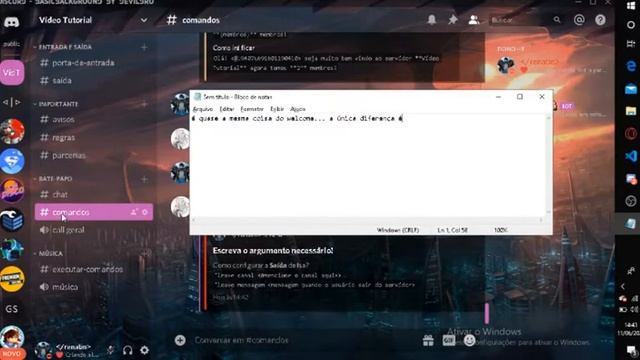640x360 pixels.
Task: Open Notepad Arquivo menu
Action: click(203, 109)
